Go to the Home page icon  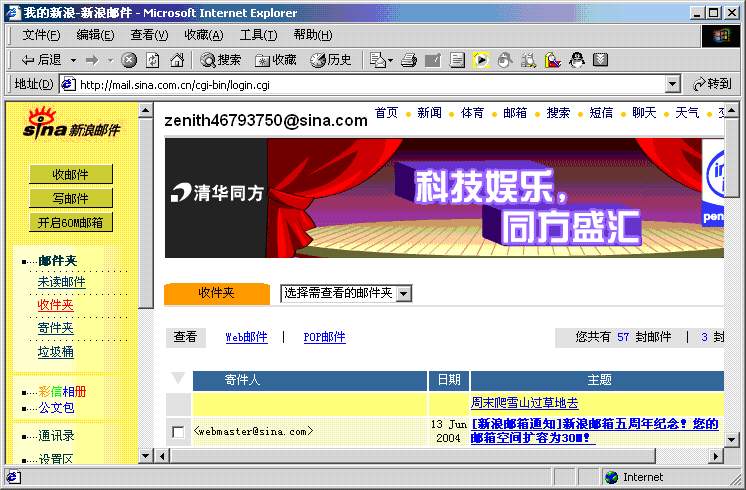[x=177, y=60]
